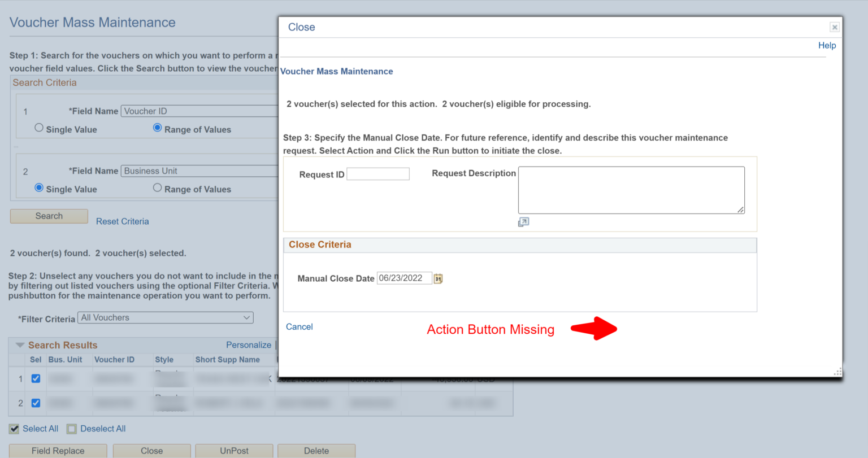Collapse the Search Results section triangle
Viewport: 868px width, 458px height.
click(20, 345)
